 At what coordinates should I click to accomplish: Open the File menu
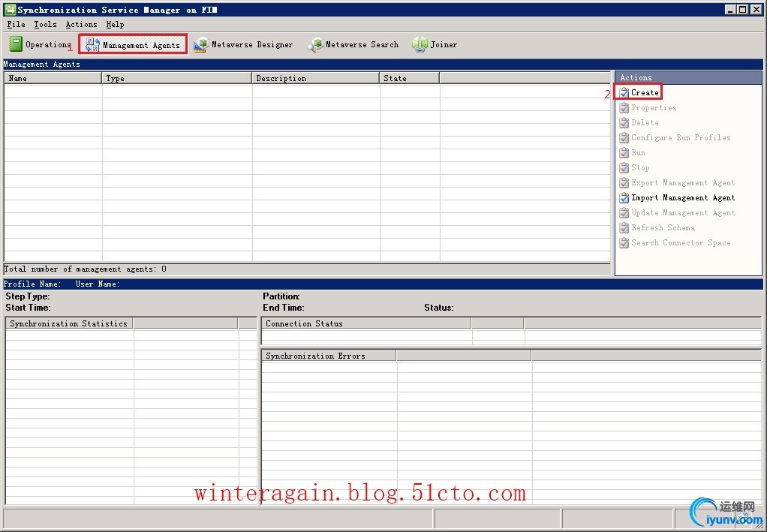pos(17,25)
